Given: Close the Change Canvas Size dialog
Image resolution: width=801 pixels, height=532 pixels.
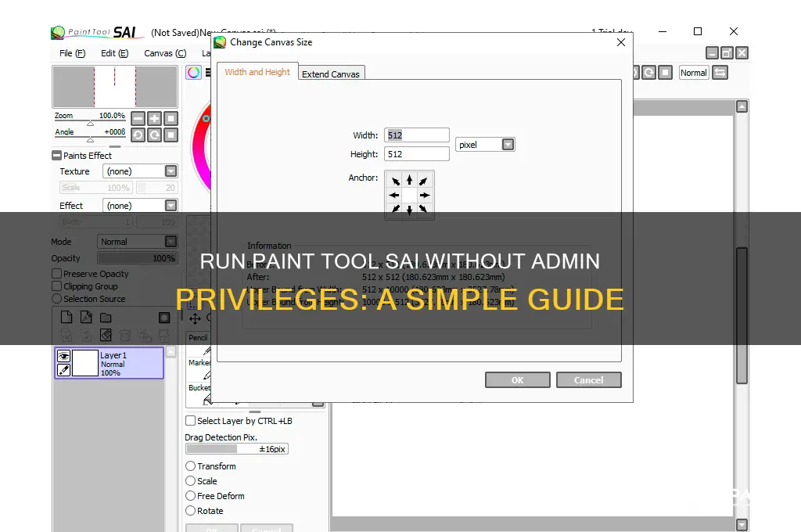Looking at the screenshot, I should click(x=621, y=42).
